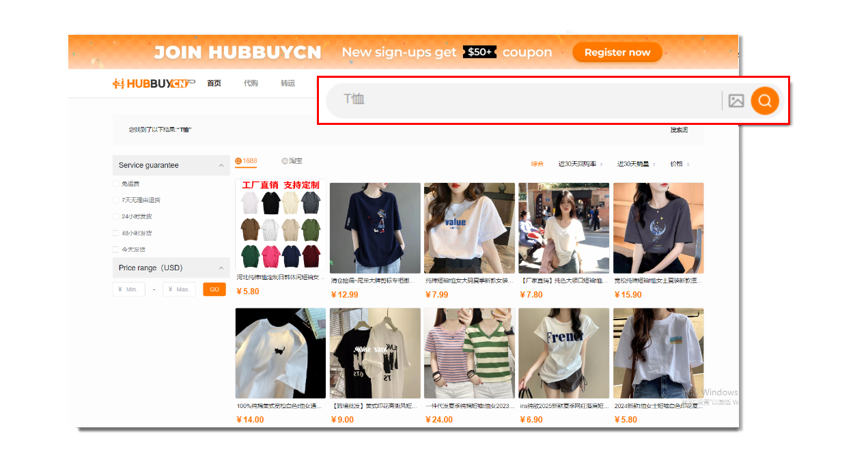Sort by 近30天回购率 repurchase rate
Image resolution: width=868 pixels, height=460 pixels.
click(x=578, y=164)
